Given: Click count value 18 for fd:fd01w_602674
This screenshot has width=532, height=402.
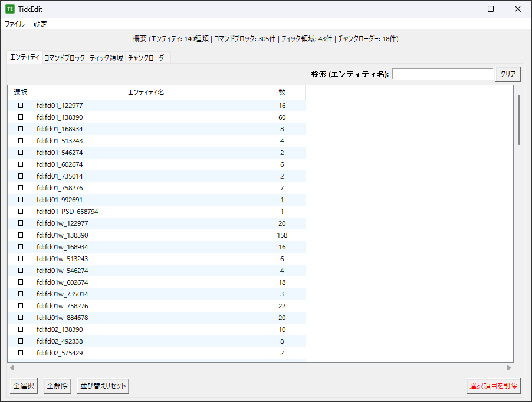Looking at the screenshot, I should [x=282, y=282].
